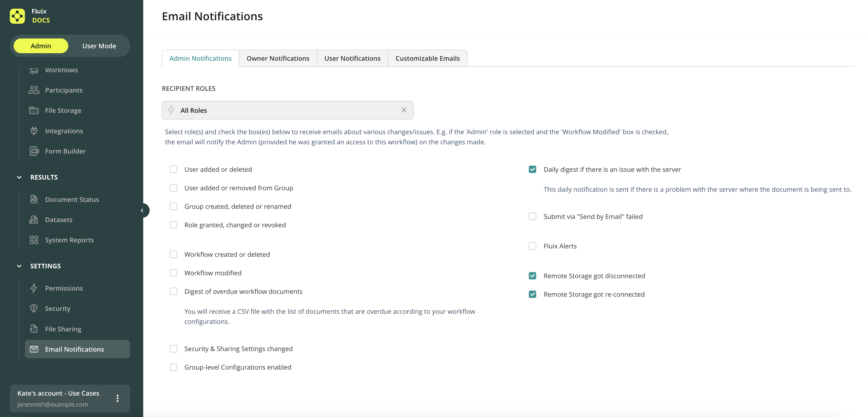Click the Security shield icon
The image size is (868, 417).
click(34, 308)
